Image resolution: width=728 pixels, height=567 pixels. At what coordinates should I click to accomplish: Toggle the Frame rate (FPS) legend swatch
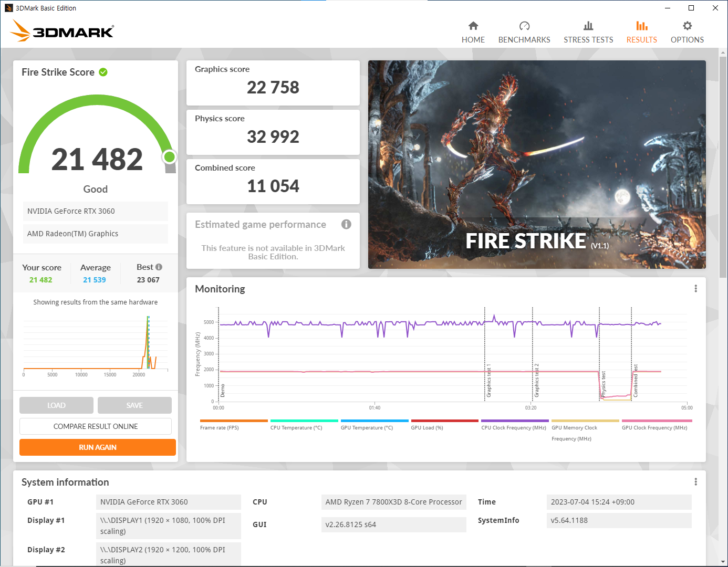234,421
